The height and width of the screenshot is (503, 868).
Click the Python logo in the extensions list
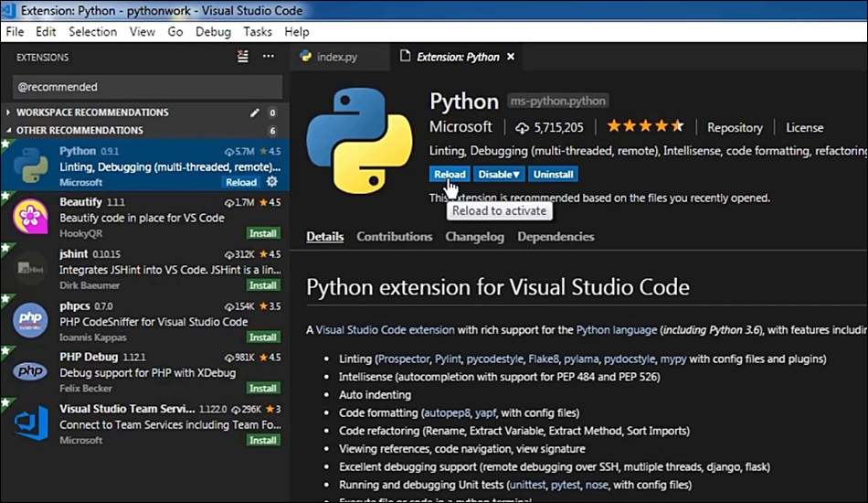coord(30,166)
